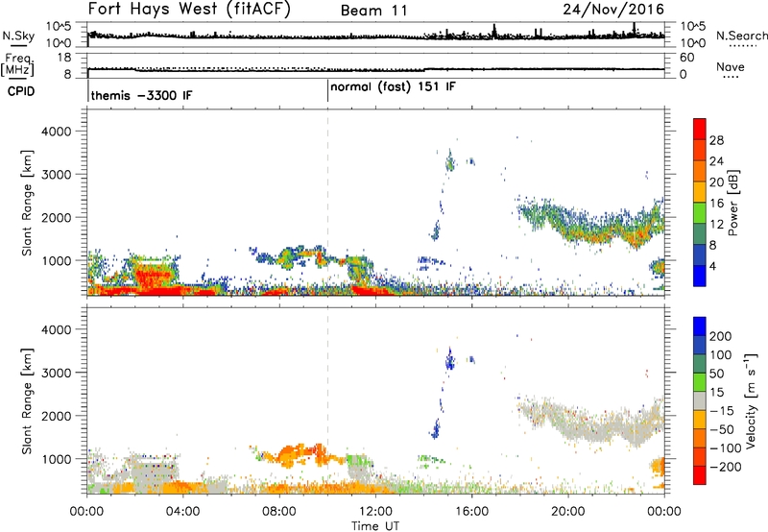The height and width of the screenshot is (532, 768).
Task: Click the grey -15 to 15 velocity colorbar segment
Action: coord(700,400)
